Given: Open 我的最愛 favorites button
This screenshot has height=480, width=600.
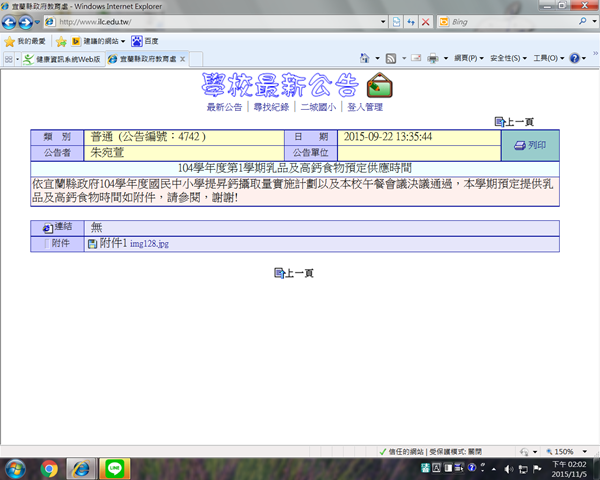Looking at the screenshot, I should coord(26,41).
